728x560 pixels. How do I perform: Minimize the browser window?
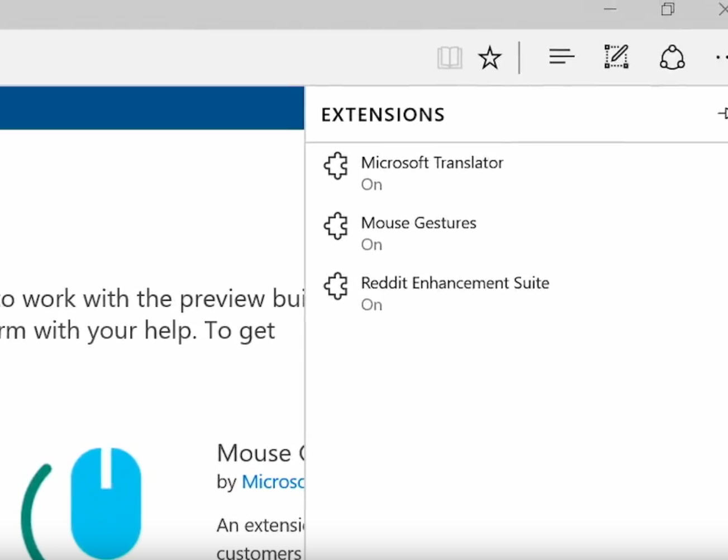pyautogui.click(x=610, y=9)
